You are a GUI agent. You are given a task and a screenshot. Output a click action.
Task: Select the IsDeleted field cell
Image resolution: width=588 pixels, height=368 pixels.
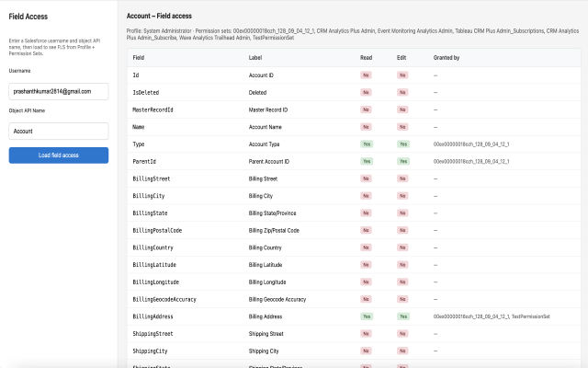point(146,92)
